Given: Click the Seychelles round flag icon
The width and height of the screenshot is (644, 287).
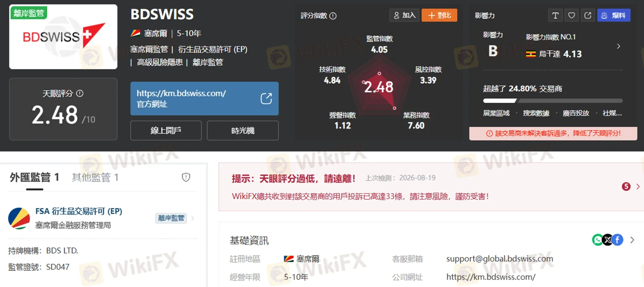Looking at the screenshot, I should pyautogui.click(x=19, y=218).
